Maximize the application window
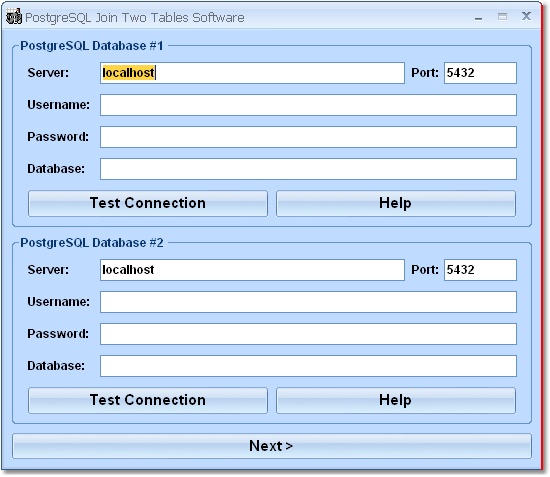 [502, 16]
